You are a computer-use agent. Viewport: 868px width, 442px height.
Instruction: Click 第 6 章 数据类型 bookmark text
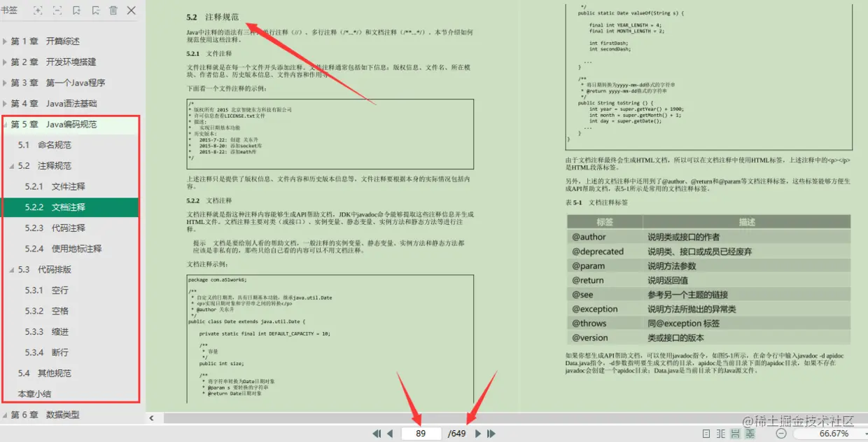point(45,415)
